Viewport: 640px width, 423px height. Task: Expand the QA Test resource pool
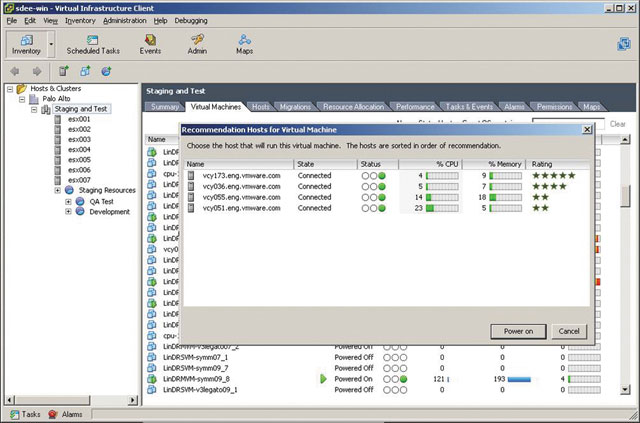[68, 201]
